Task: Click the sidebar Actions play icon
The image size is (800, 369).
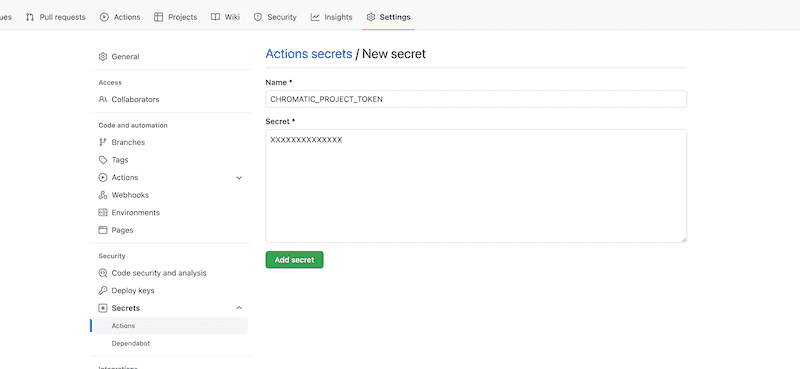Action: (x=103, y=178)
